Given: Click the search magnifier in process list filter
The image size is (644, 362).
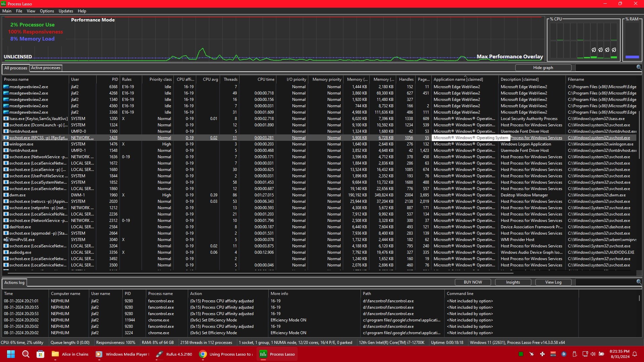Looking at the screenshot, I should [x=639, y=68].
